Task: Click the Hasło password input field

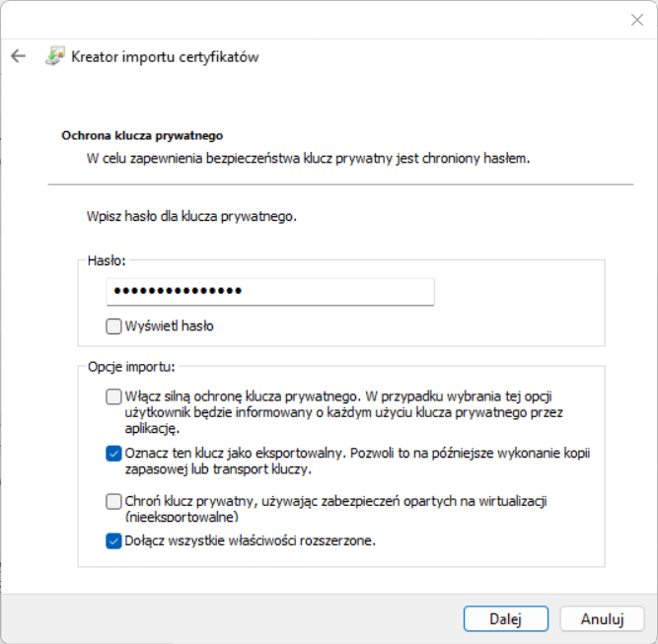Action: (270, 292)
